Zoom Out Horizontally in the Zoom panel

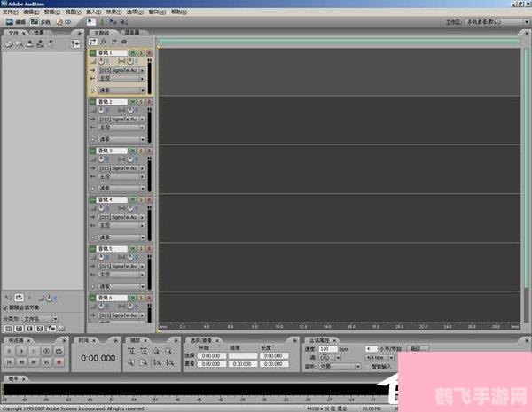[144, 351]
